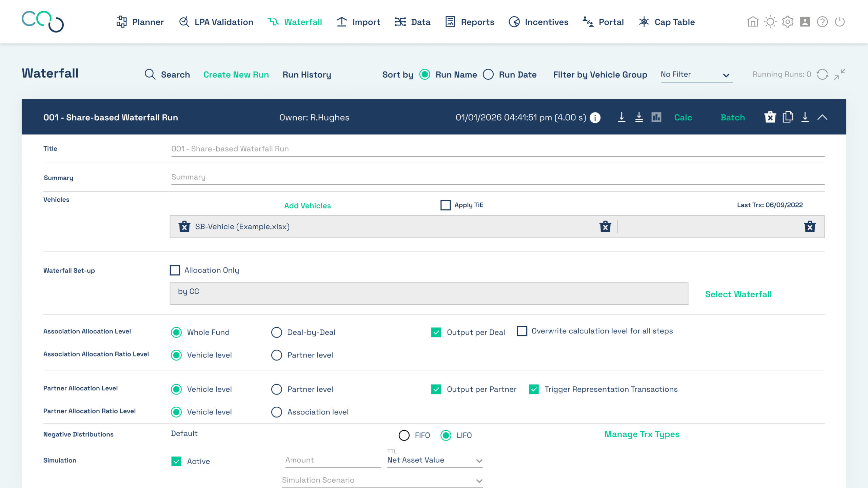868x488 pixels.
Task: Sort runs by Run Name
Action: (425, 75)
